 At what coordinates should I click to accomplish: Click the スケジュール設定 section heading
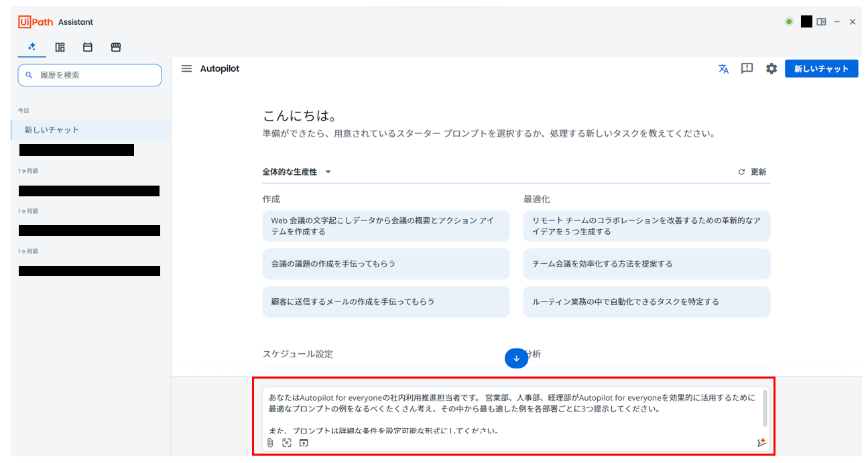pyautogui.click(x=298, y=354)
